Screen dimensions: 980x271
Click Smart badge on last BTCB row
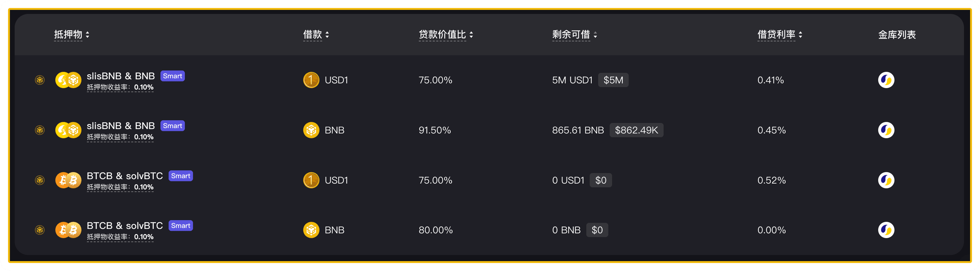[x=180, y=226]
